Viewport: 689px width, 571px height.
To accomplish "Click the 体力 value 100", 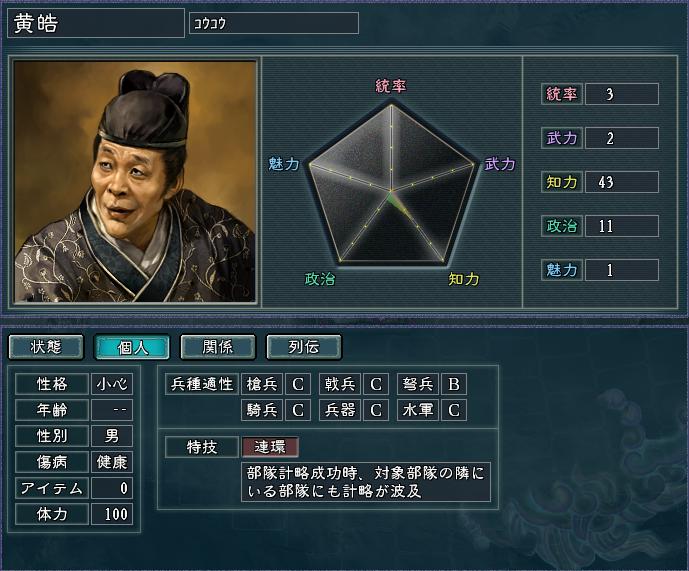I will pyautogui.click(x=112, y=514).
